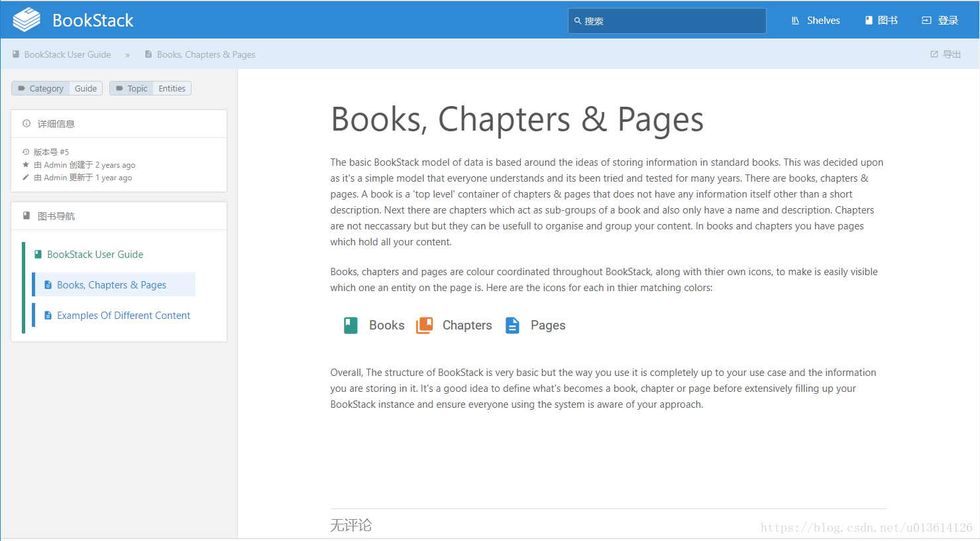The height and width of the screenshot is (541, 980).
Task: Click the Entities tag value
Action: [172, 88]
